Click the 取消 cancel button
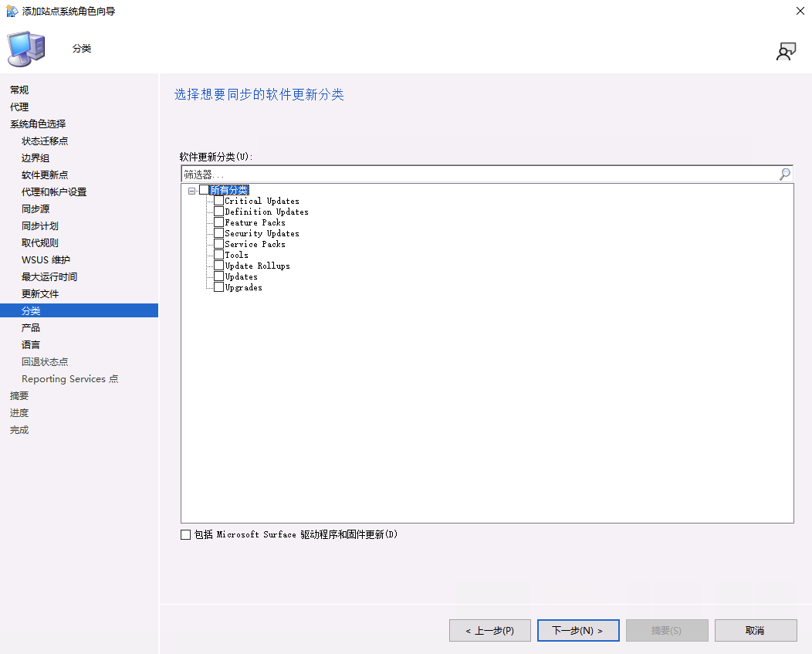 756,631
